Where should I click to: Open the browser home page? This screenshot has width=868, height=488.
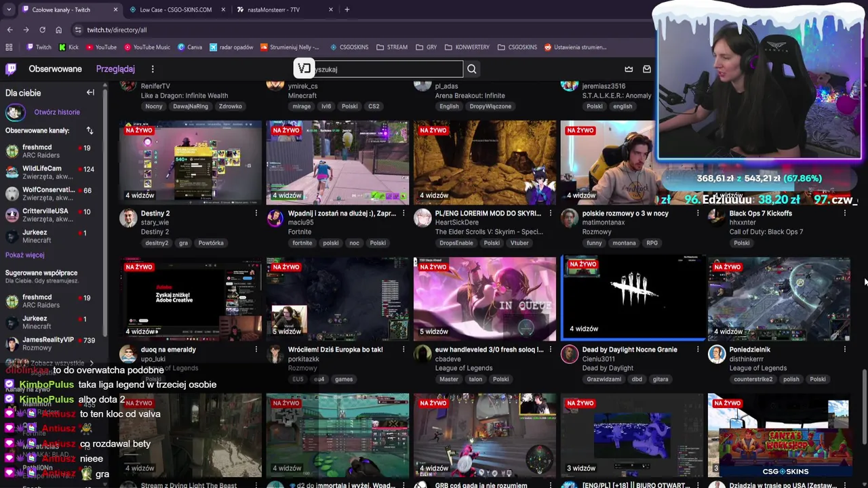[58, 30]
